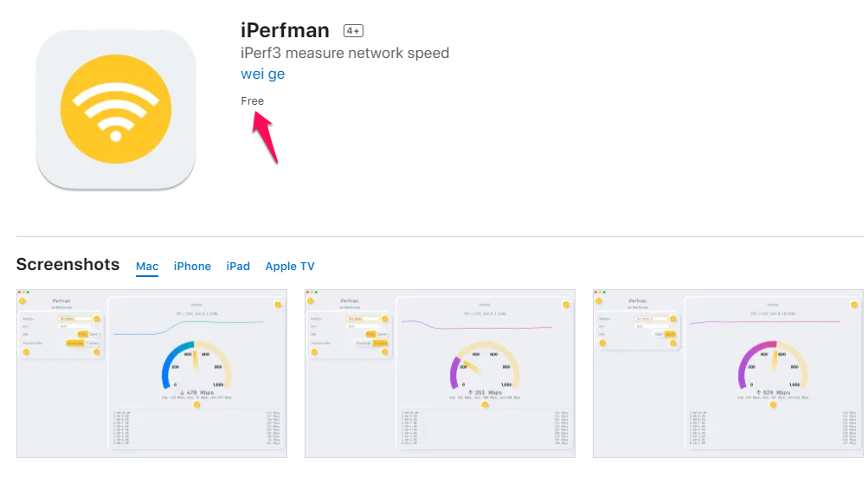Open the 529 Mbps screenshot thumbnail
This screenshot has width=868, height=477.
(x=728, y=373)
